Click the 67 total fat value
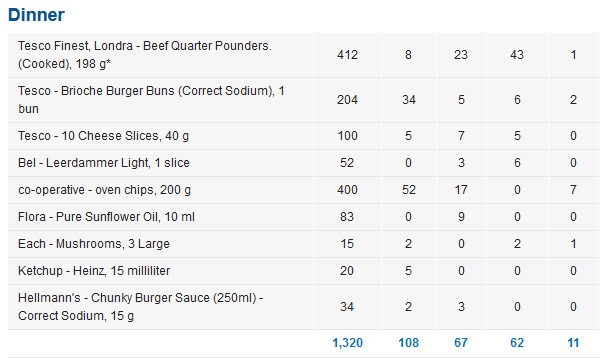This screenshot has width=600, height=362. point(461,343)
